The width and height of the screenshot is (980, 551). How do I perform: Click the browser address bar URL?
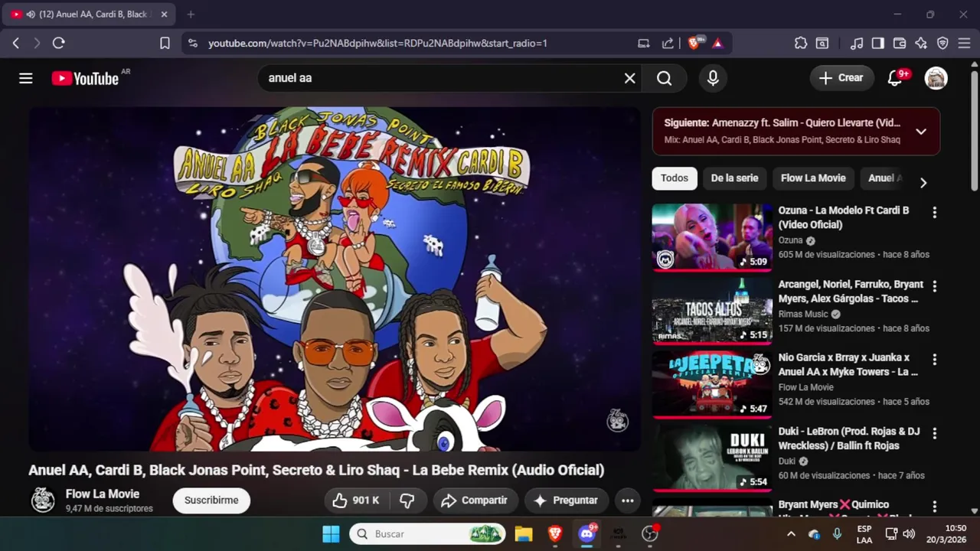point(377,44)
